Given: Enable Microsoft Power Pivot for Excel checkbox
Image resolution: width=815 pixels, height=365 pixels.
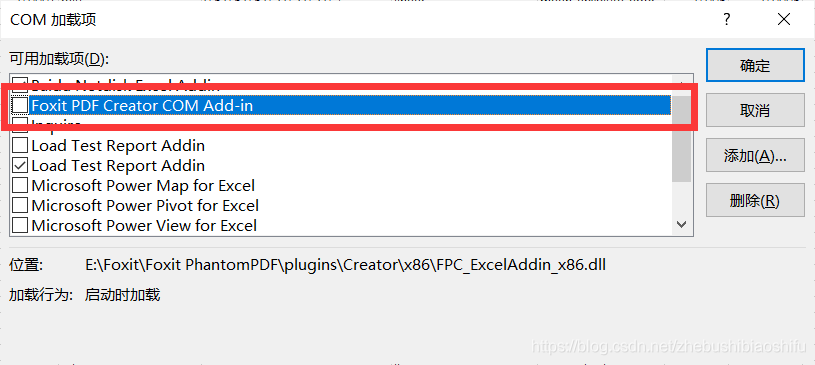Looking at the screenshot, I should [20, 205].
